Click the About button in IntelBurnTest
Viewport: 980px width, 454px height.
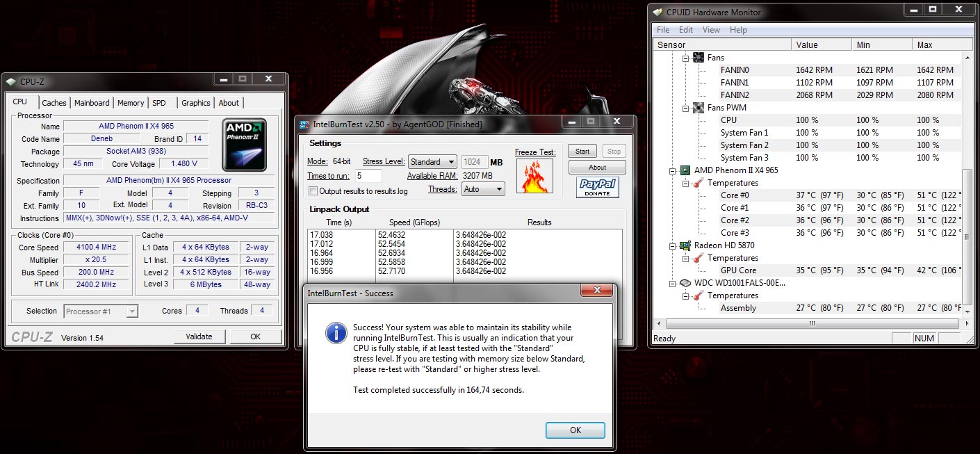[598, 168]
